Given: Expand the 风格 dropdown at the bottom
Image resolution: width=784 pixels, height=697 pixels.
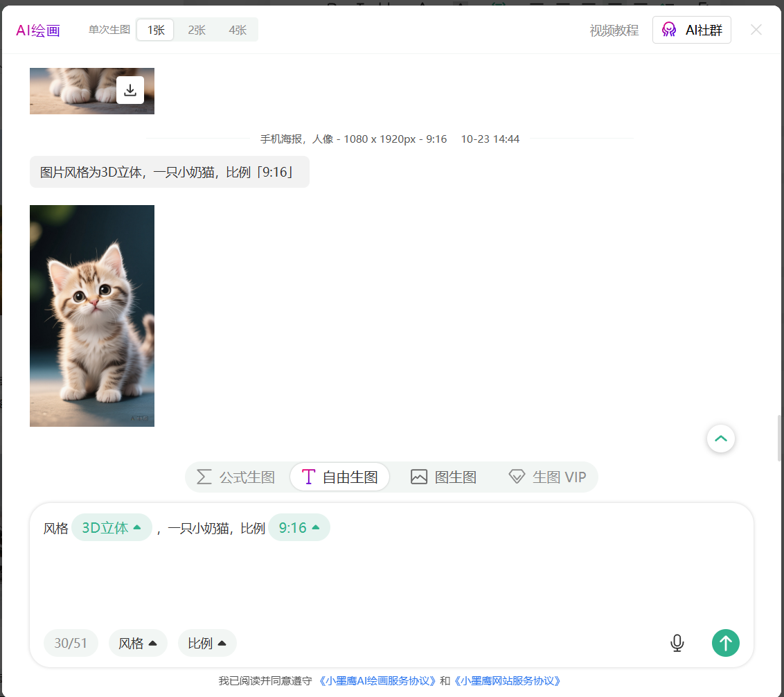Looking at the screenshot, I should 138,643.
